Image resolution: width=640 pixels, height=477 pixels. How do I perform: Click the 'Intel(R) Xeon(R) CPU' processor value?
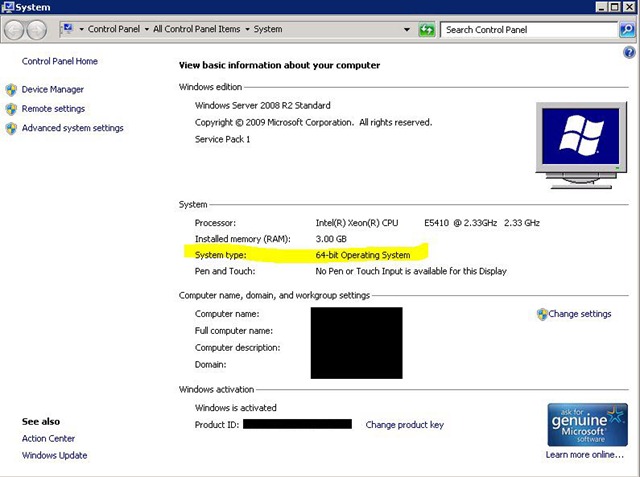357,223
